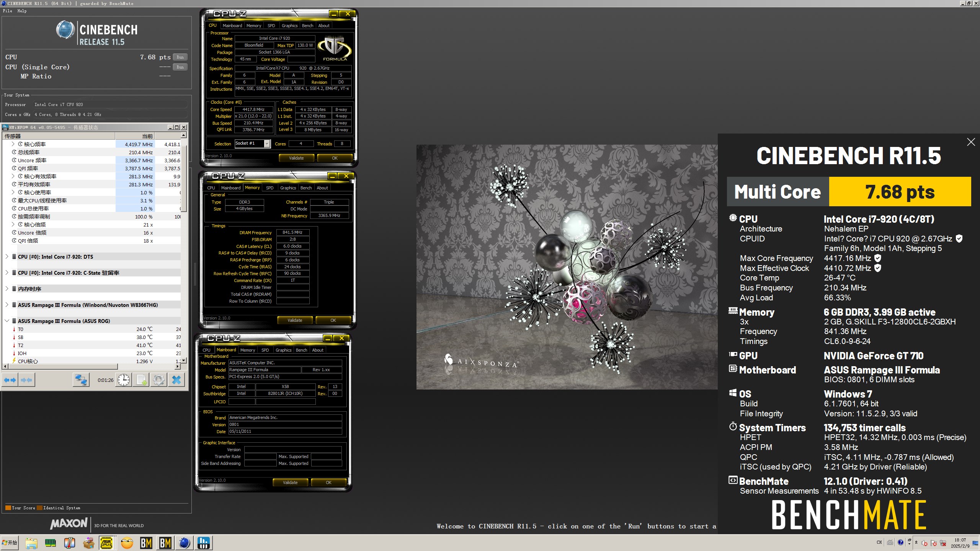The height and width of the screenshot is (551, 980).
Task: Click the 传感器 column header in HWiNFO
Action: [59, 136]
